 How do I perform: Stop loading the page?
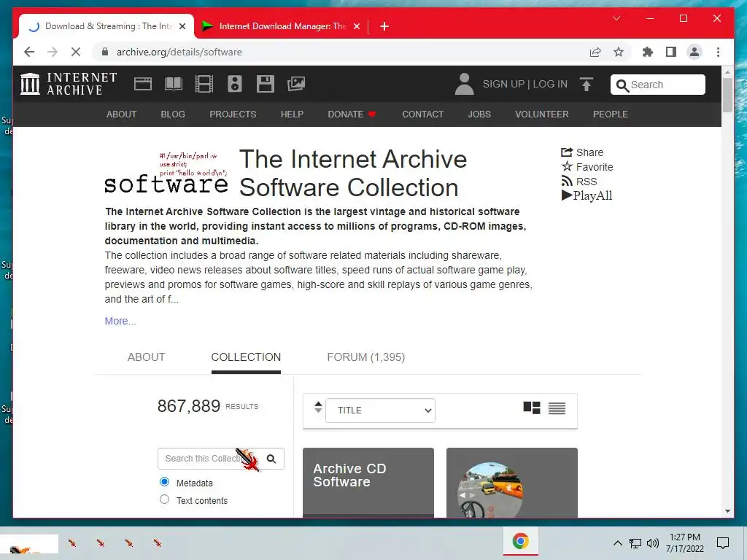76,52
